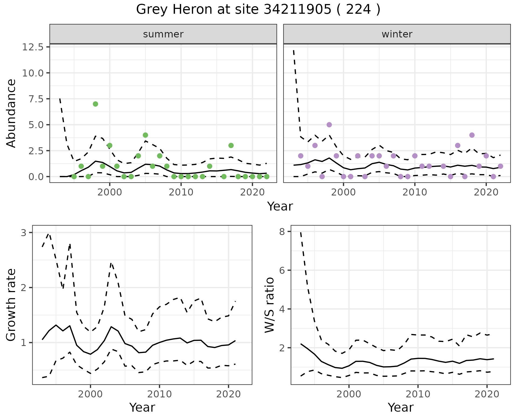
Task: Click the 2000 tick label in Growth rate plot
Action: (90, 394)
